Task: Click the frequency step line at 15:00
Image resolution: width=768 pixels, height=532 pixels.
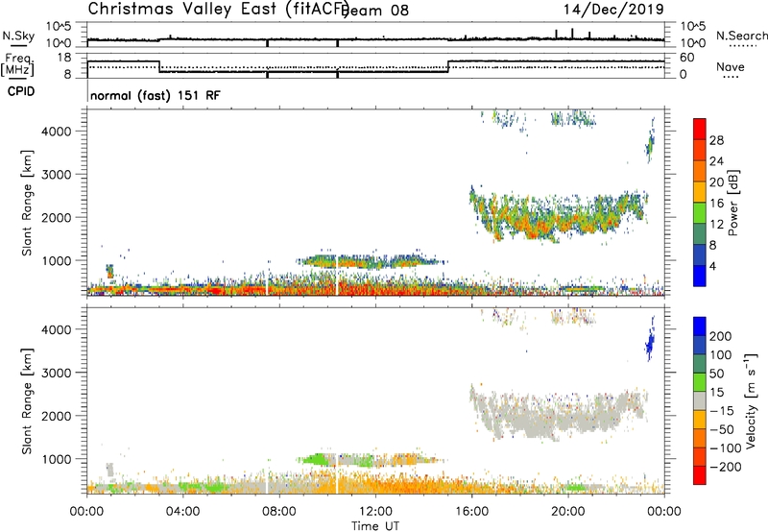Action: click(448, 66)
